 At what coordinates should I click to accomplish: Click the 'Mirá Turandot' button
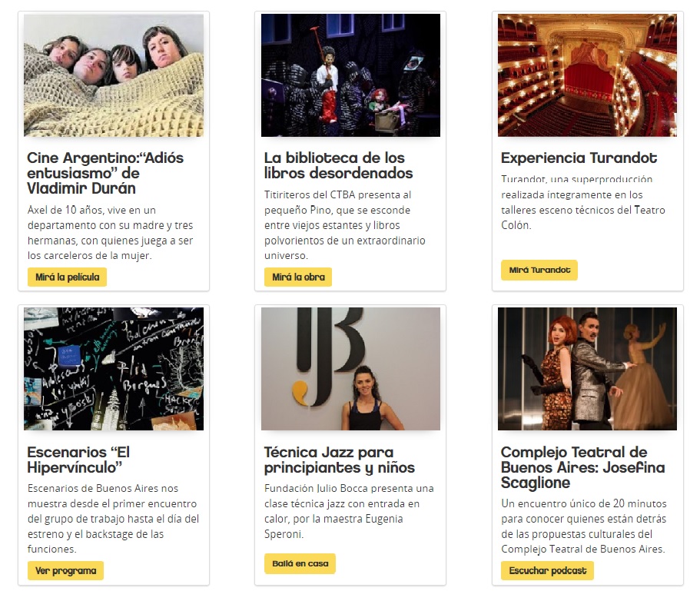pos(539,270)
